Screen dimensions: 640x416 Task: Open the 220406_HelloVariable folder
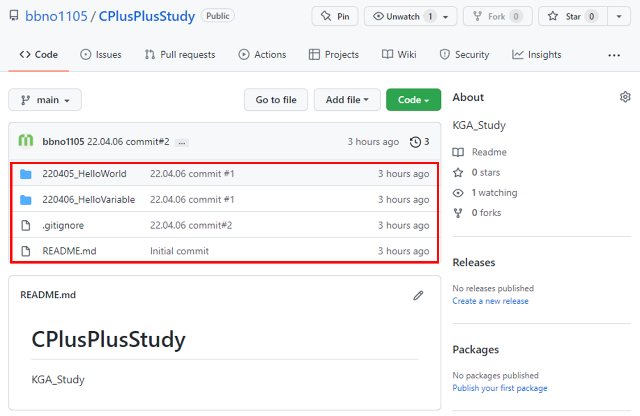pos(89,200)
